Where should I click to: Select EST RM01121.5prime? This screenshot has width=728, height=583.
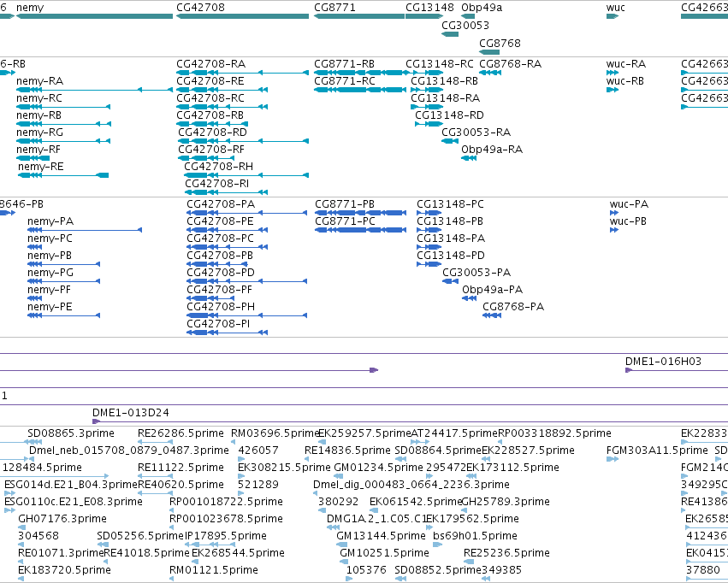tap(214, 569)
